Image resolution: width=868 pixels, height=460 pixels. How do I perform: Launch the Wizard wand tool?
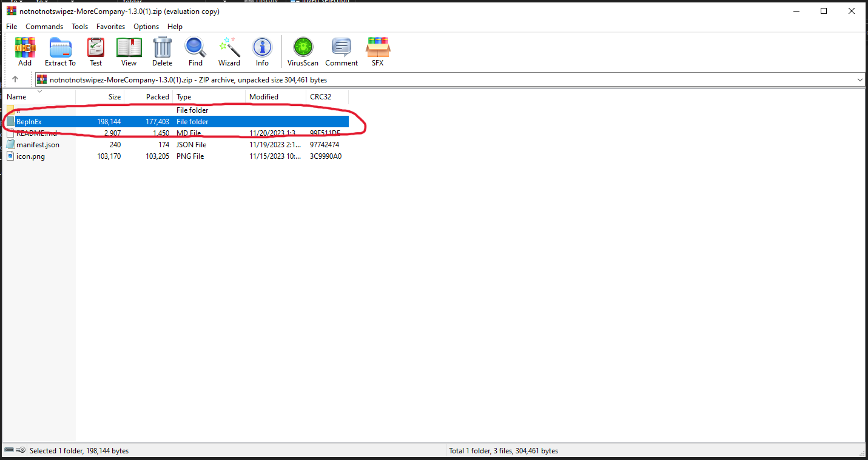(x=229, y=52)
